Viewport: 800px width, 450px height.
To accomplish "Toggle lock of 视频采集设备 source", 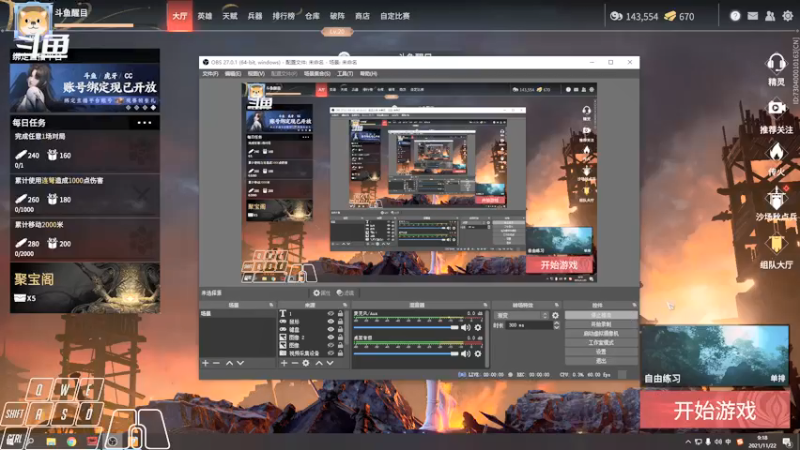I will point(340,353).
